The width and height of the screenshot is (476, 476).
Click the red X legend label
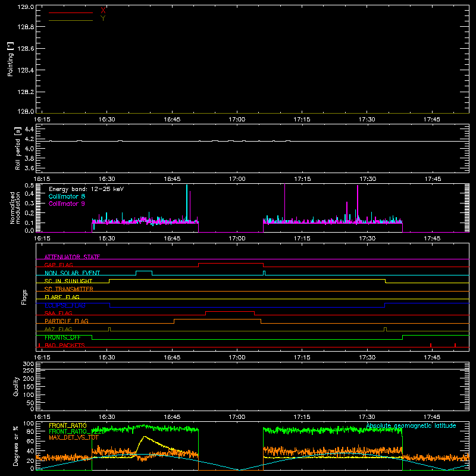pos(103,11)
